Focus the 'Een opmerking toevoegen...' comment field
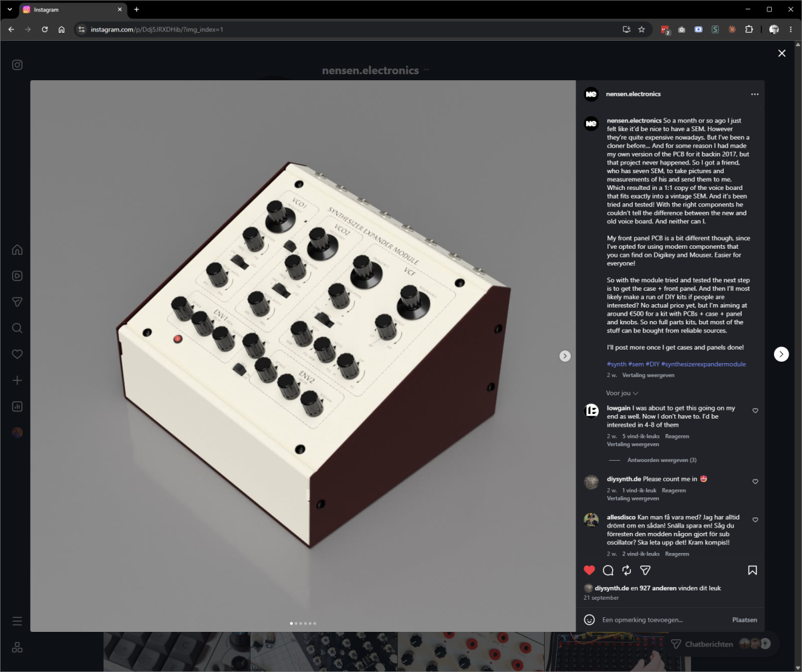The width and height of the screenshot is (802, 672). coord(663,620)
